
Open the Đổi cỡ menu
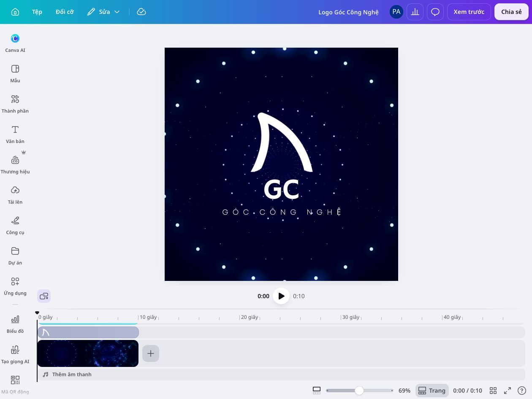tap(65, 12)
